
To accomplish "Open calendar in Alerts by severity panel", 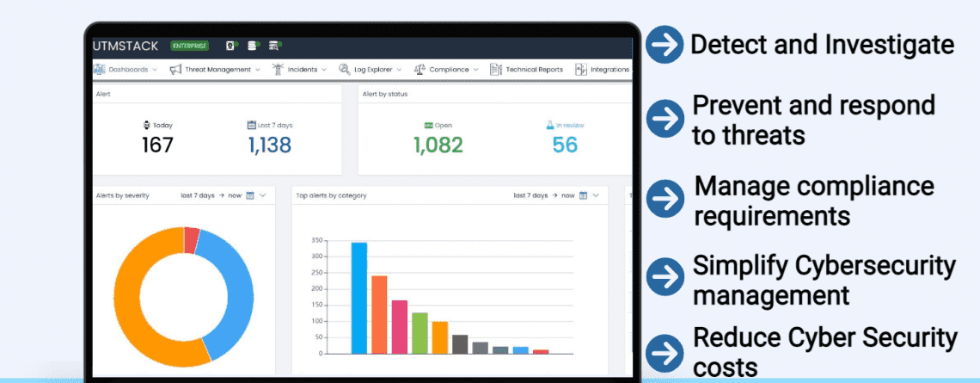I will tap(250, 195).
